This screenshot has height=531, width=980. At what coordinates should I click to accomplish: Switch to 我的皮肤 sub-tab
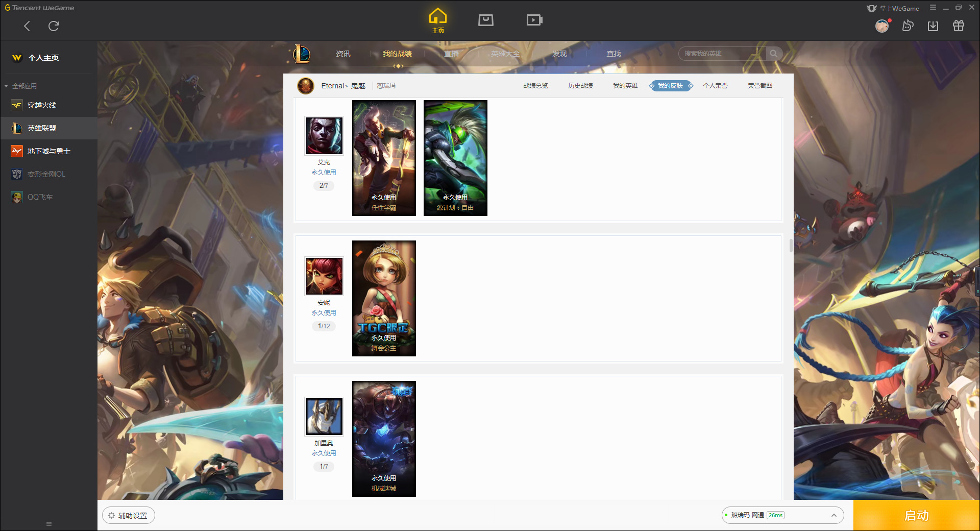(x=671, y=86)
